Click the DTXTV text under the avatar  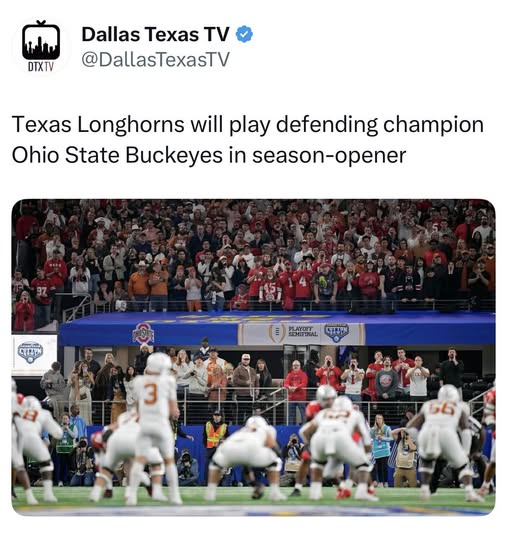41,67
